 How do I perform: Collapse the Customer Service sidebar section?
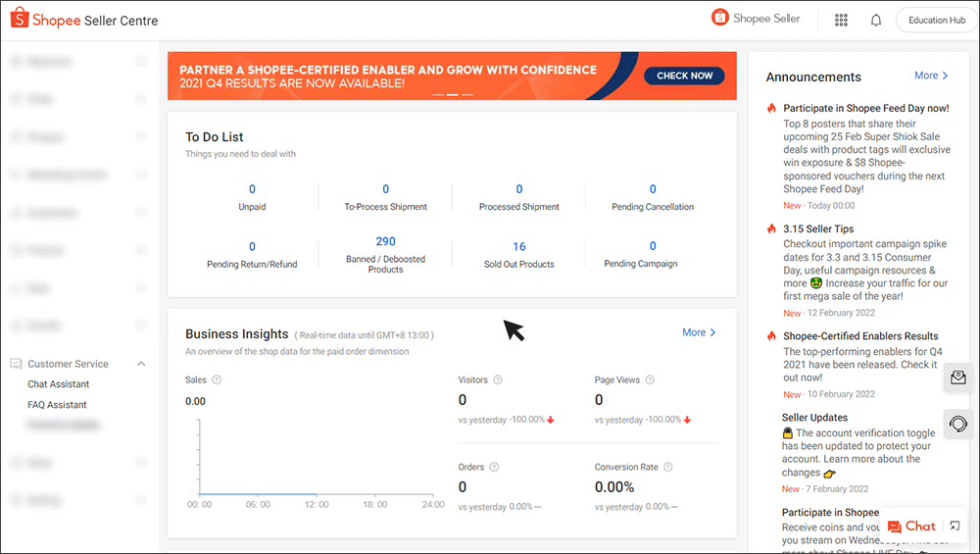[x=141, y=364]
